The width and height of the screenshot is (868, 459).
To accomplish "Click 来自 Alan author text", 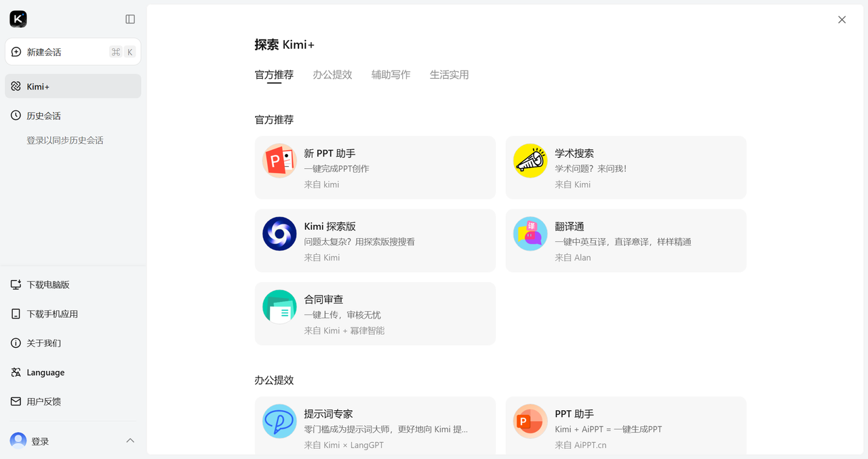I will tap(573, 258).
